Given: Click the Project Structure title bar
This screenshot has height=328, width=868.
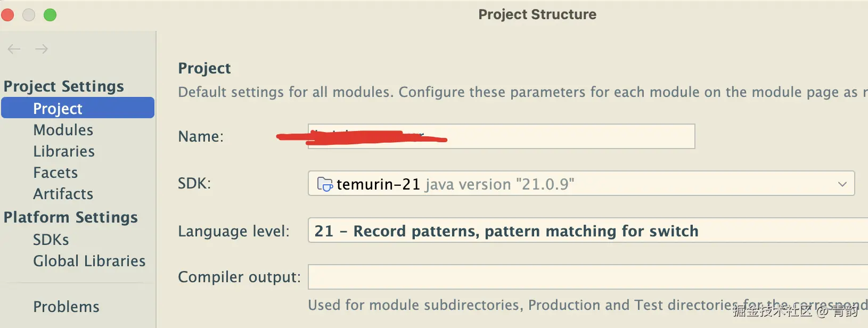Looking at the screenshot, I should pyautogui.click(x=537, y=14).
